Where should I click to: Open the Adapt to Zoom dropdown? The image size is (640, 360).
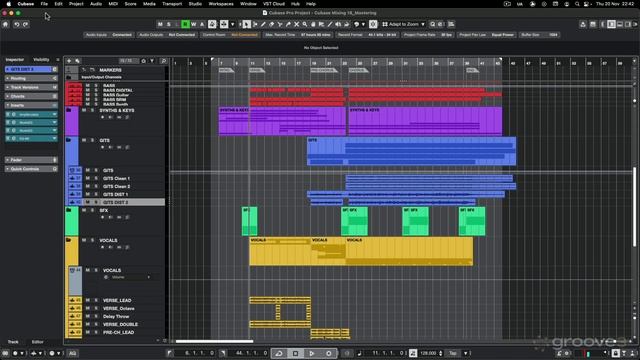coord(404,24)
